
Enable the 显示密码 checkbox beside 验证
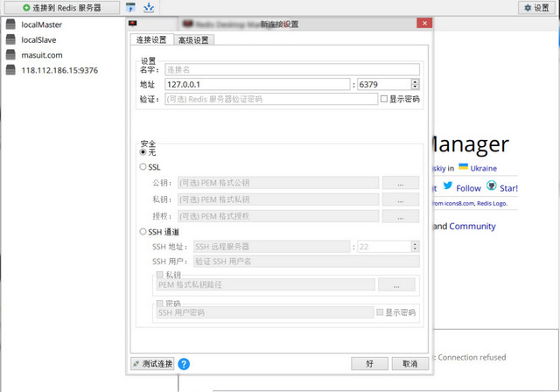(384, 99)
